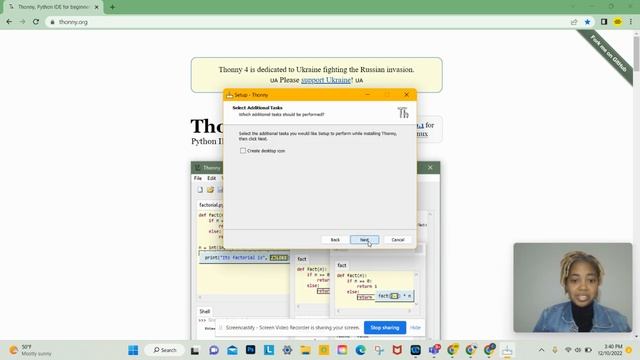The height and width of the screenshot is (360, 640).
Task: Click Stop sharing in the Screencastify bar
Action: click(x=384, y=327)
